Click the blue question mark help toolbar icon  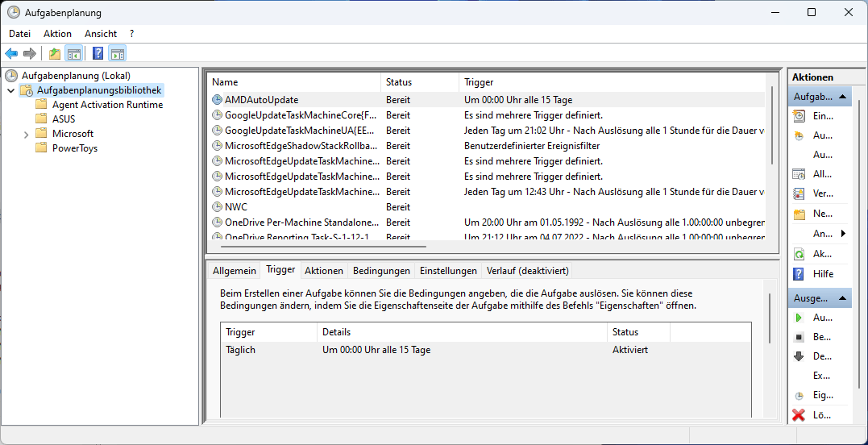(98, 54)
